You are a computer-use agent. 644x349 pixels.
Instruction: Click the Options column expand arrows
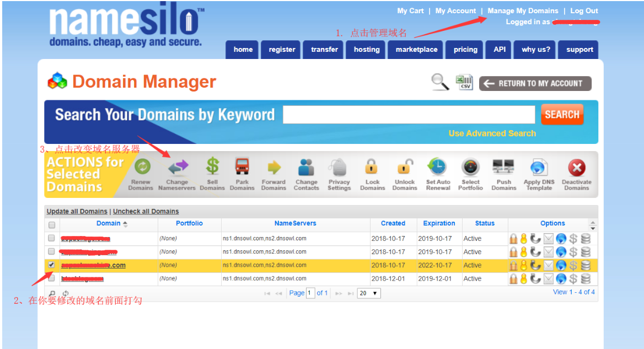[x=593, y=225]
